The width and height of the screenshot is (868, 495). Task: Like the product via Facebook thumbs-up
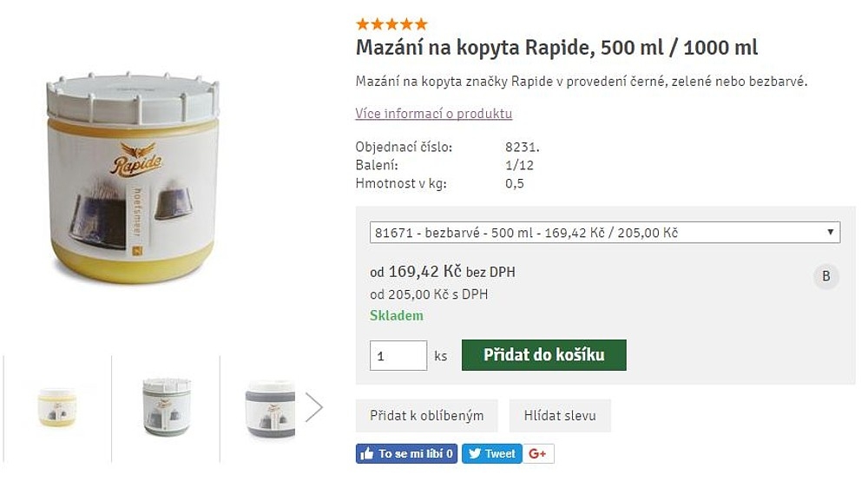coord(406,453)
